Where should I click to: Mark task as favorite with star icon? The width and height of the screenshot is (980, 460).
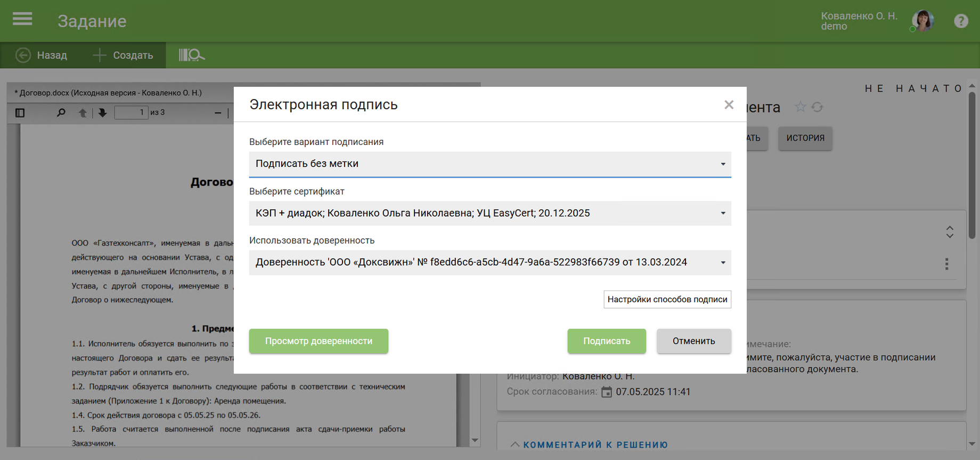tap(800, 107)
